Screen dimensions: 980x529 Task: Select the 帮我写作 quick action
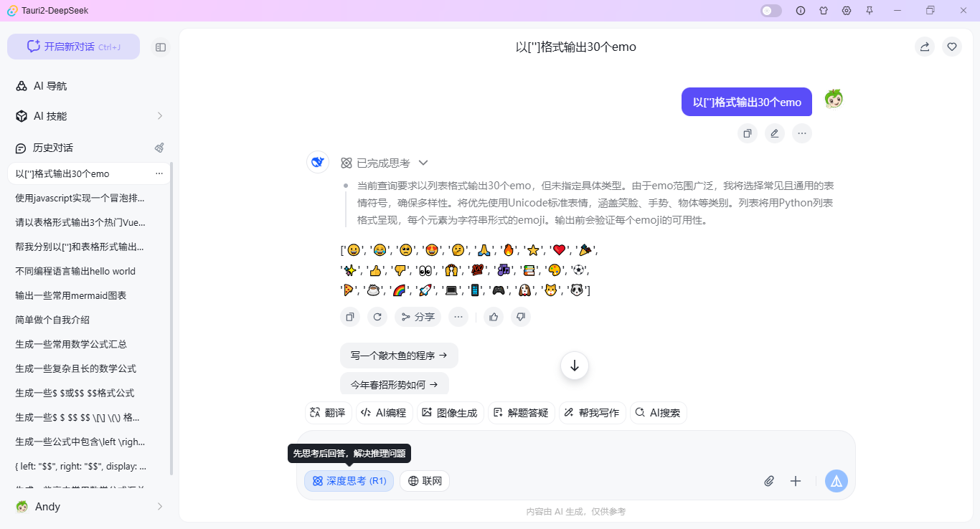coord(592,413)
